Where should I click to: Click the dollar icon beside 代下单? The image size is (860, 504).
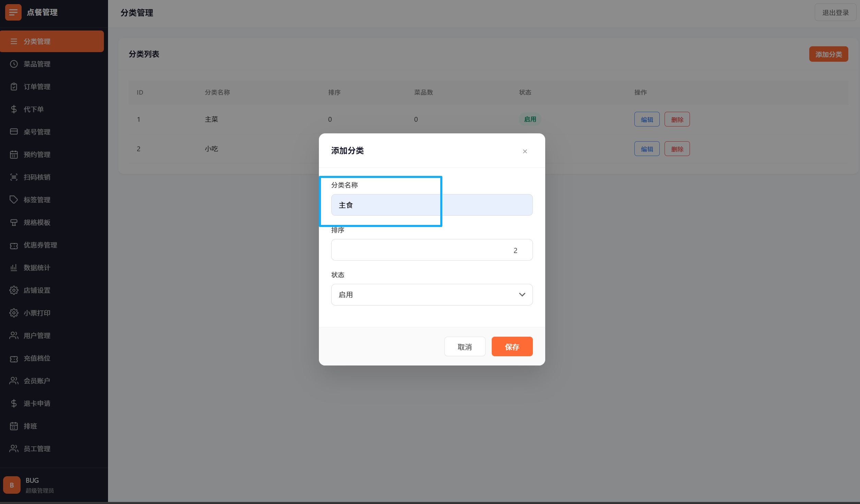pyautogui.click(x=14, y=109)
